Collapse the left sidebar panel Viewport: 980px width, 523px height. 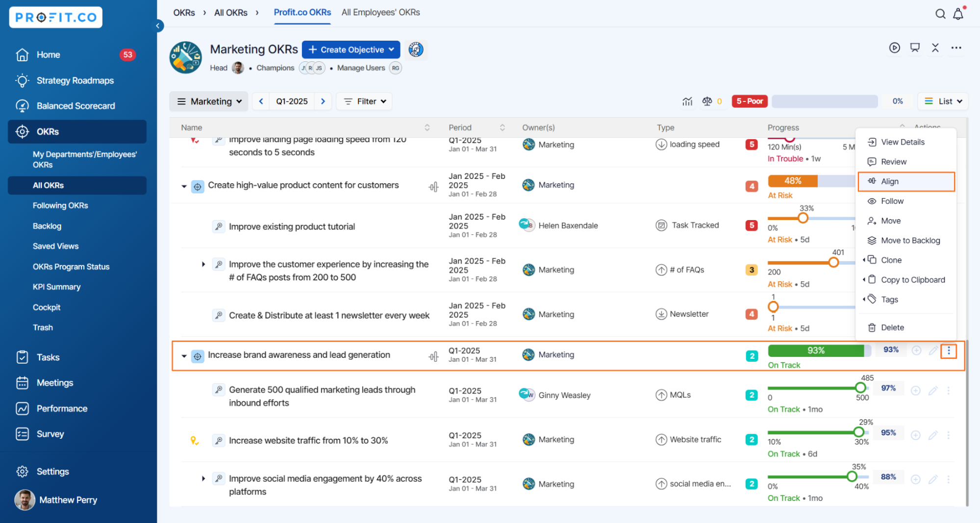(x=158, y=26)
